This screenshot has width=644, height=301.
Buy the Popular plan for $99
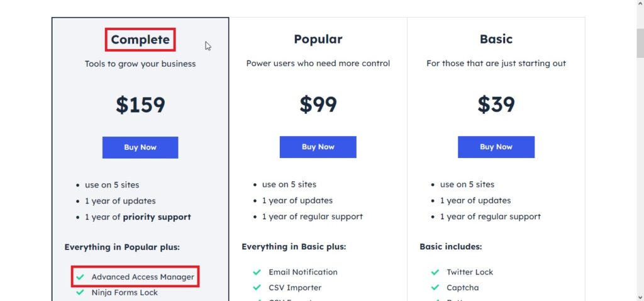coord(318,147)
